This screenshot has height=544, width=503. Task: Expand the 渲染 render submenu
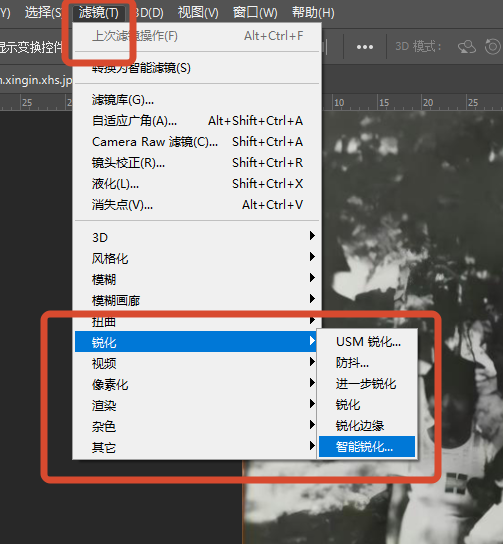pos(197,405)
